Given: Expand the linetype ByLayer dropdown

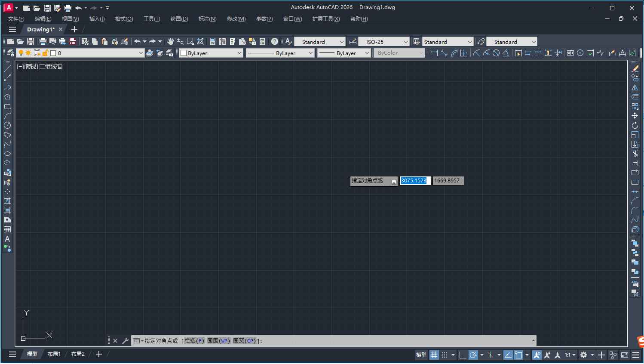Looking at the screenshot, I should coord(312,52).
